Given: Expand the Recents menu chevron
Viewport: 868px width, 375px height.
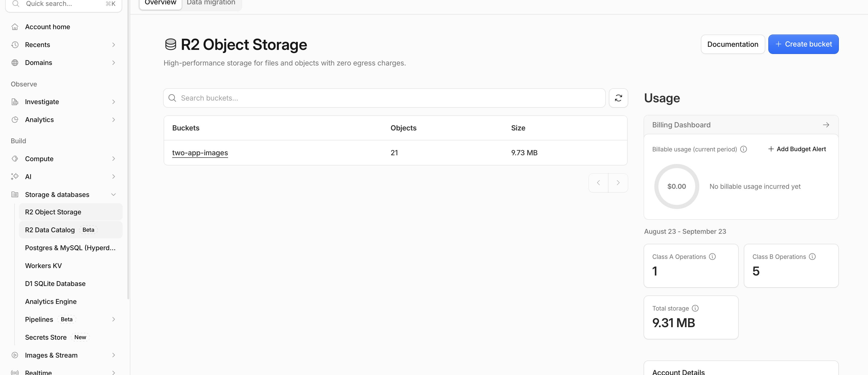Looking at the screenshot, I should click(113, 45).
